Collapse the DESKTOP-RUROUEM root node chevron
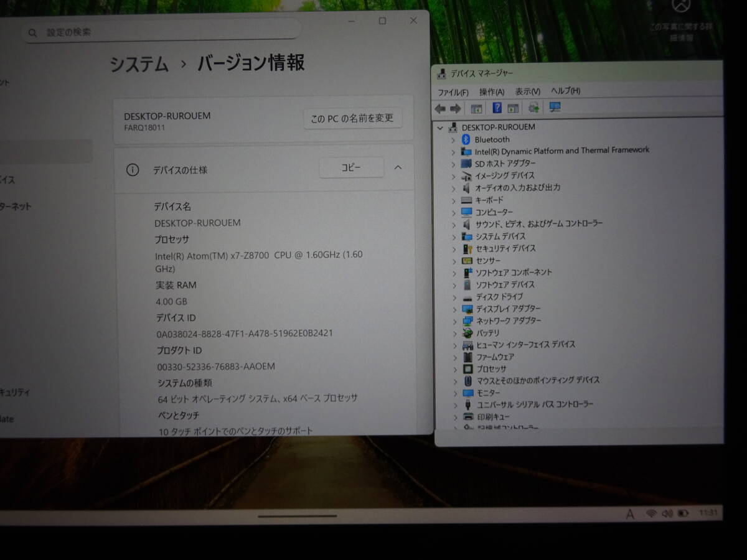The image size is (747, 560). 441,128
